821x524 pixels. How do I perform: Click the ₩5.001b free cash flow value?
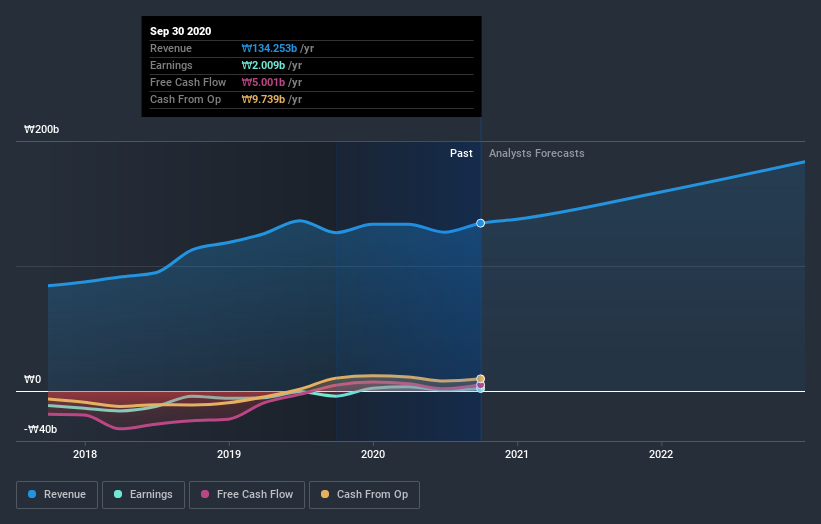tap(263, 82)
